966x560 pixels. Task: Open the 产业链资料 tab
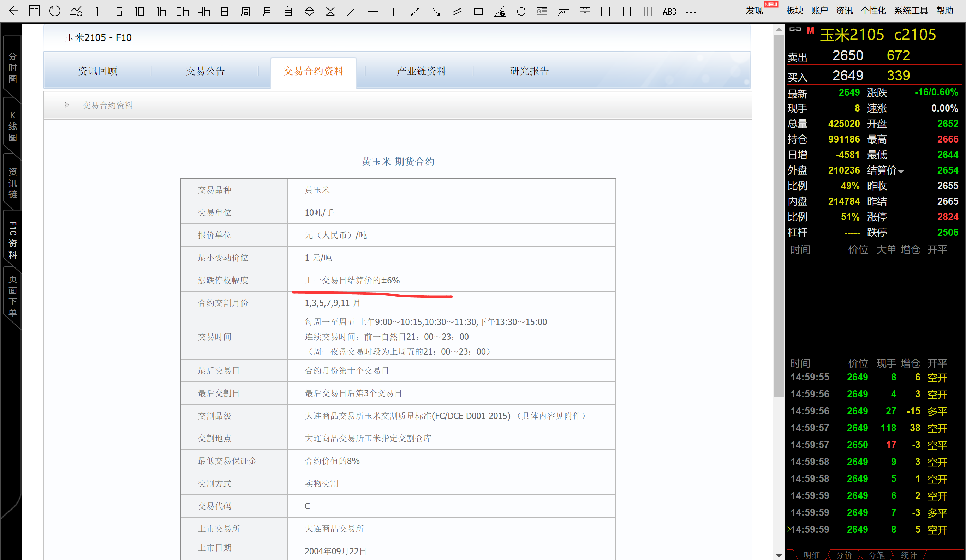point(421,71)
